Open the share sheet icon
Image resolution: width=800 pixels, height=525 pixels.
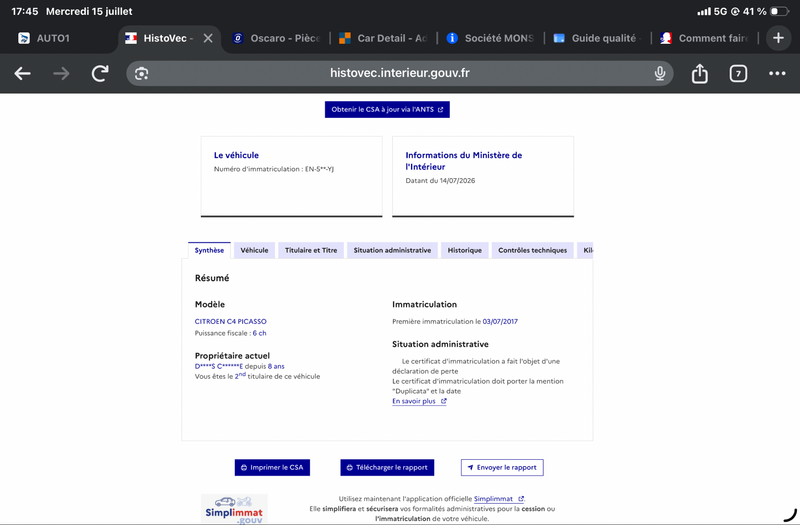(699, 73)
